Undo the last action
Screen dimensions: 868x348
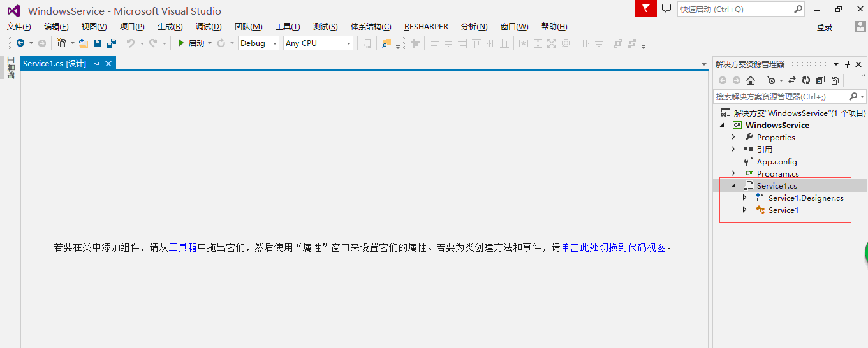coord(131,43)
